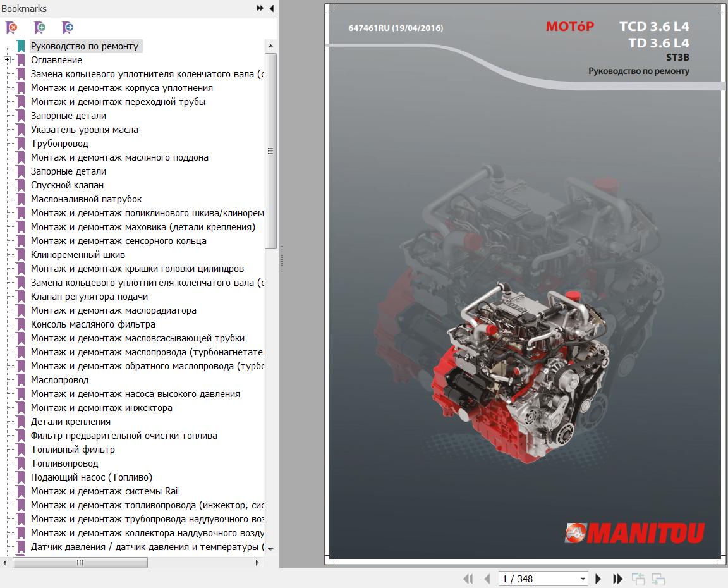Screen dimensions: 728x588
Task: Go to the next page
Action: point(598,579)
